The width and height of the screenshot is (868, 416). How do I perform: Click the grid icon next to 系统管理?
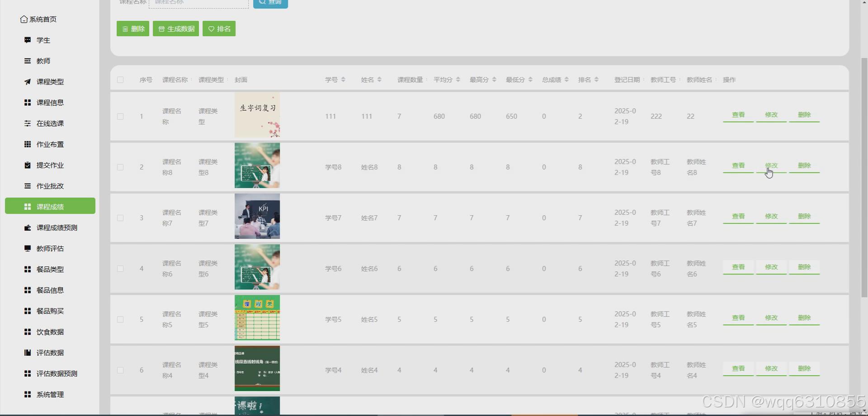(28, 394)
